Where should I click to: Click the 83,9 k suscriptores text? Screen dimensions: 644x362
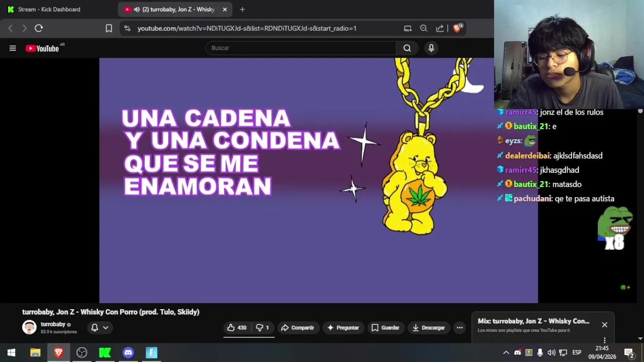[59, 332]
